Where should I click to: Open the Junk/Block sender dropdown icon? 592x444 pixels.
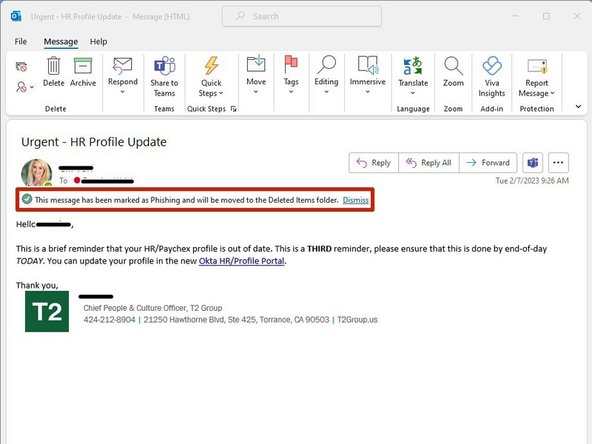[25, 87]
